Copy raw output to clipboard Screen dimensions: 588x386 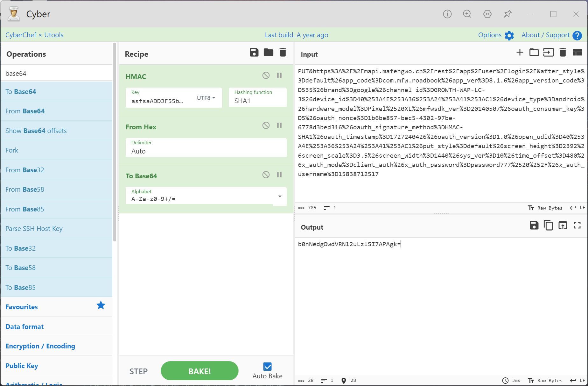548,225
